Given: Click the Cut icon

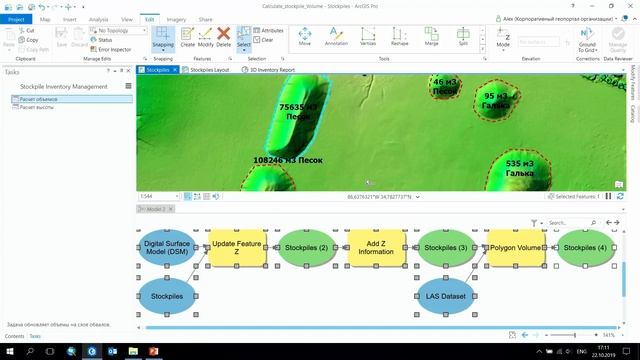Looking at the screenshot, I should (27, 31).
